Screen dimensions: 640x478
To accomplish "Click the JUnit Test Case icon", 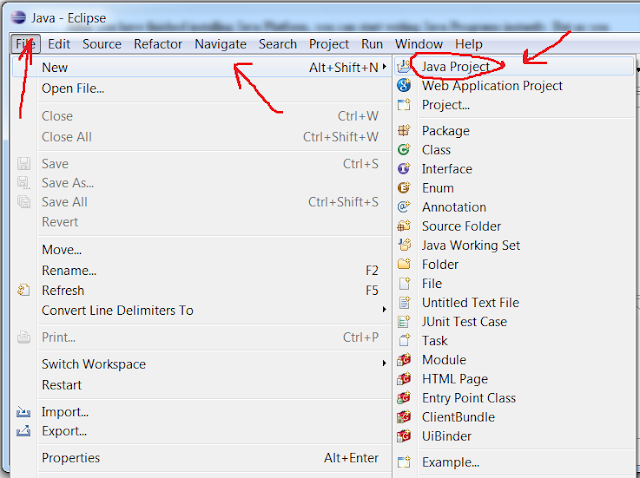I will [404, 321].
